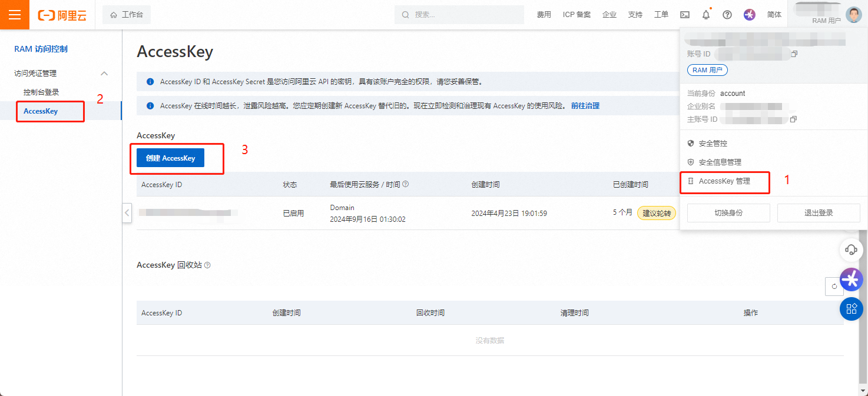Follow the 前往治理 link
Screen dimensions: 868x396
point(585,106)
